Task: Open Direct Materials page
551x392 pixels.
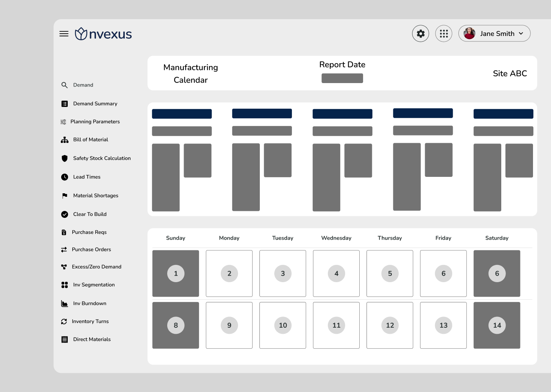Action: pos(92,340)
